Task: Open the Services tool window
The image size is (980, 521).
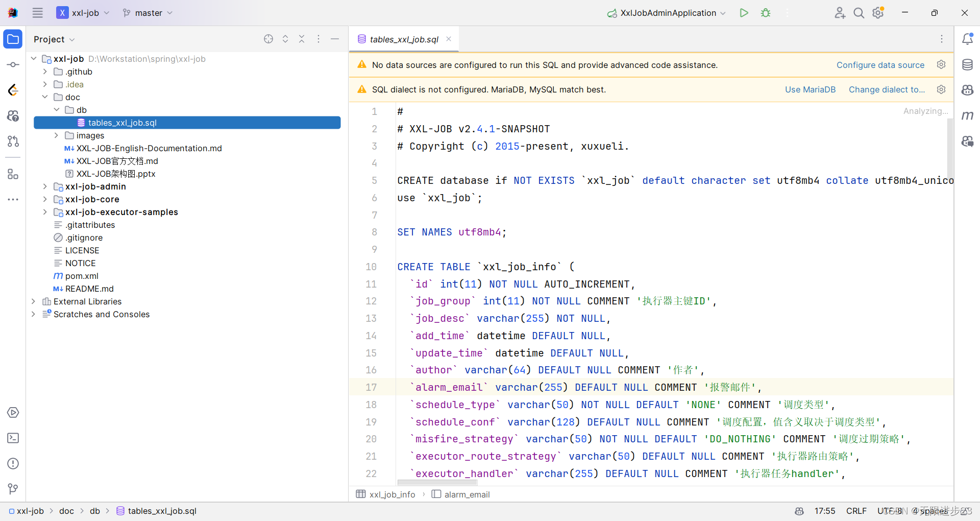Action: [13, 412]
